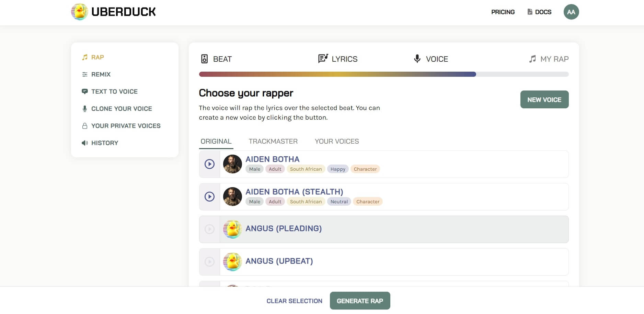
Task: Click the Male tag on Aiden Botha
Action: (255, 169)
